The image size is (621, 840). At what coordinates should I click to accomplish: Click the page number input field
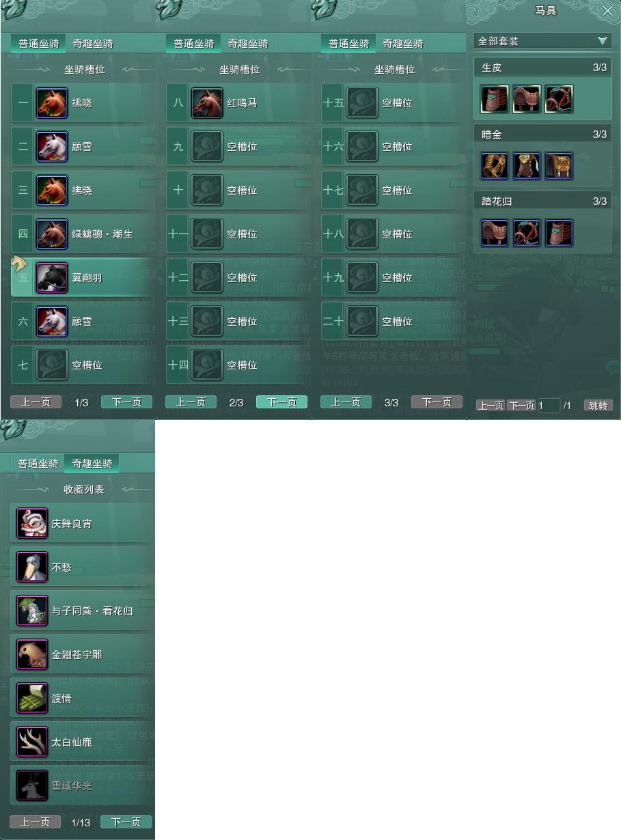[549, 406]
